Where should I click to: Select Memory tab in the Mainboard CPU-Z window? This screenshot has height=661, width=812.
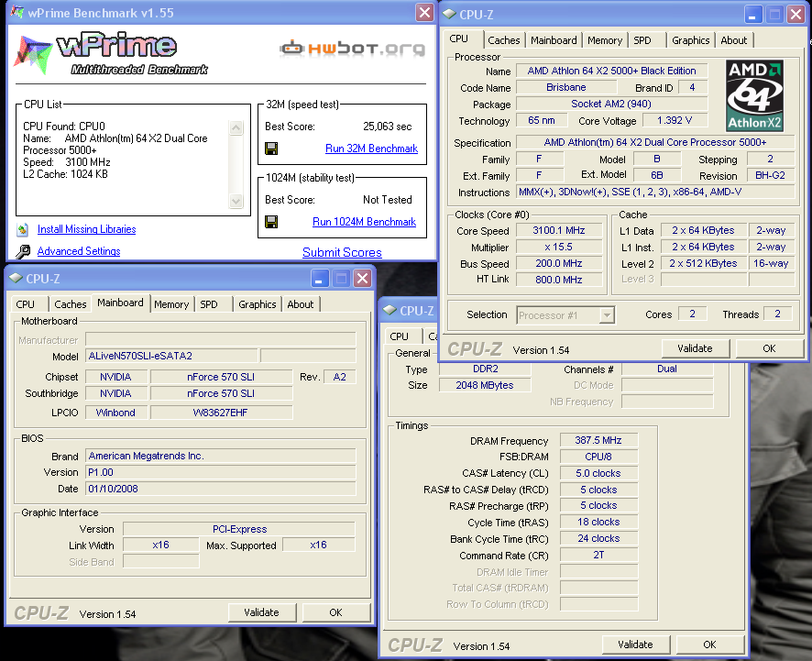(x=171, y=304)
